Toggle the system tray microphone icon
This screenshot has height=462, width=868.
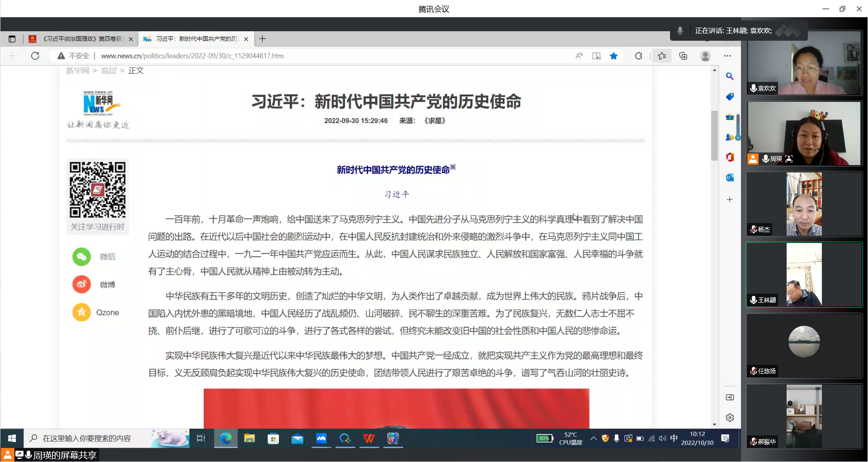616,438
